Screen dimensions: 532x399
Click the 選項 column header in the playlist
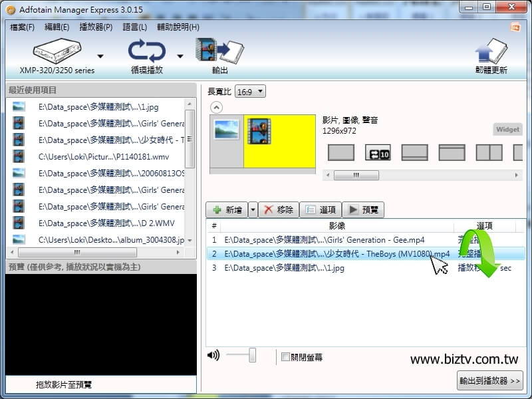[x=485, y=225]
